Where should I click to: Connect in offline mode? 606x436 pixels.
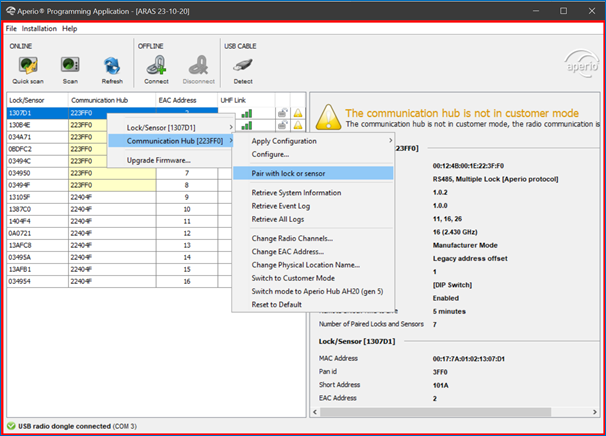[x=156, y=70]
